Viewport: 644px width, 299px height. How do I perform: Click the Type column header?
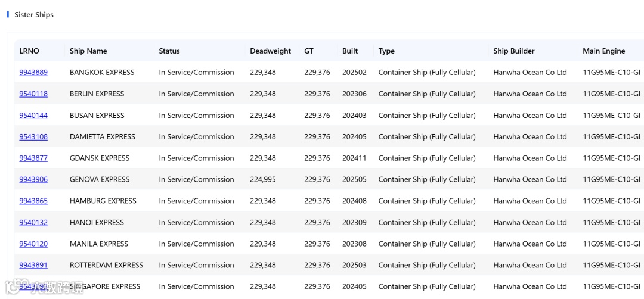pyautogui.click(x=386, y=51)
